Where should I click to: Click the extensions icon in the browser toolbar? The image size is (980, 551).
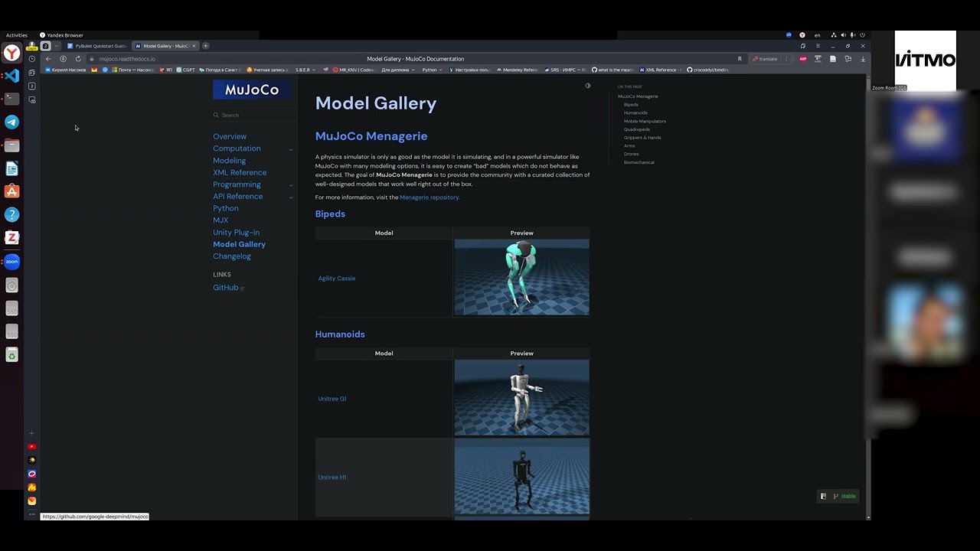pos(848,59)
